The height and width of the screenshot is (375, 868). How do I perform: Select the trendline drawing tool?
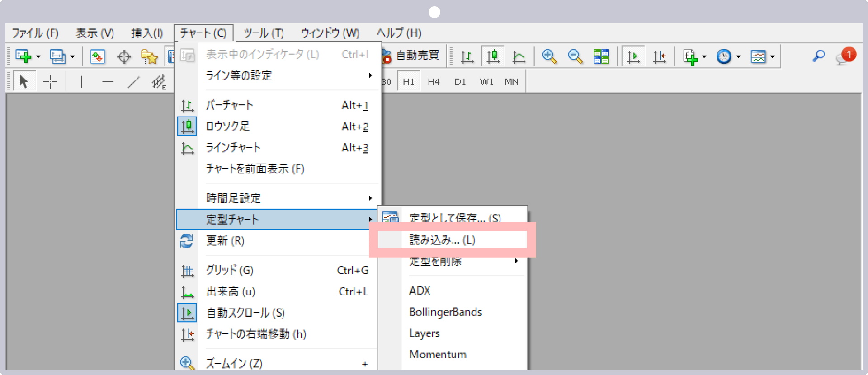134,82
